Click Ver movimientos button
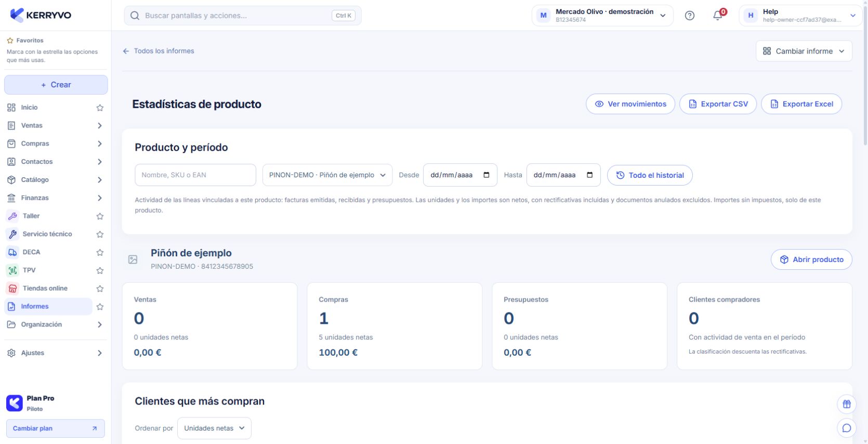 coord(630,104)
